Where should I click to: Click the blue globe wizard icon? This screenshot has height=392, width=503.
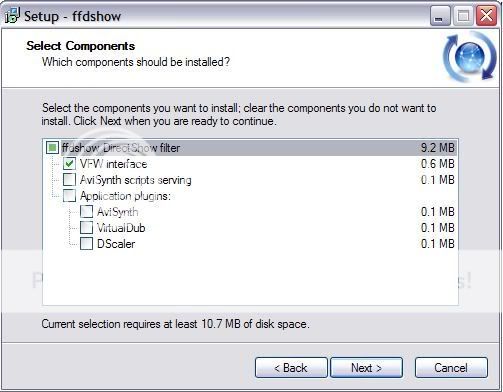[x=470, y=57]
